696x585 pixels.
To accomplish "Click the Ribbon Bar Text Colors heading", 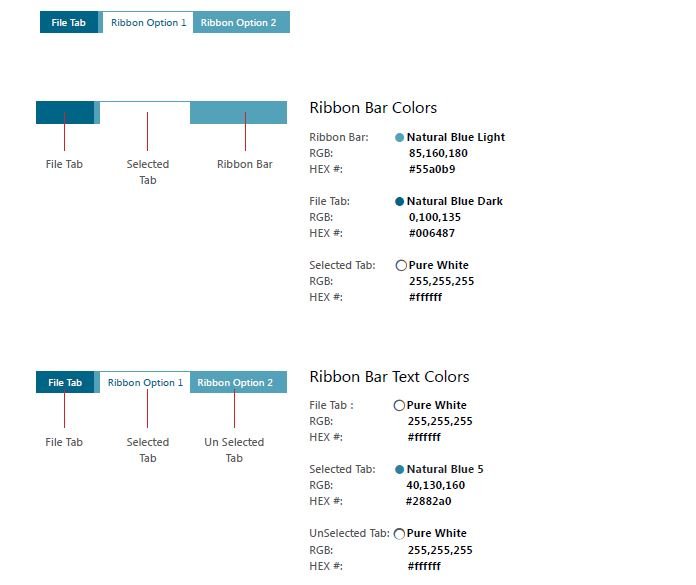I will (x=389, y=377).
